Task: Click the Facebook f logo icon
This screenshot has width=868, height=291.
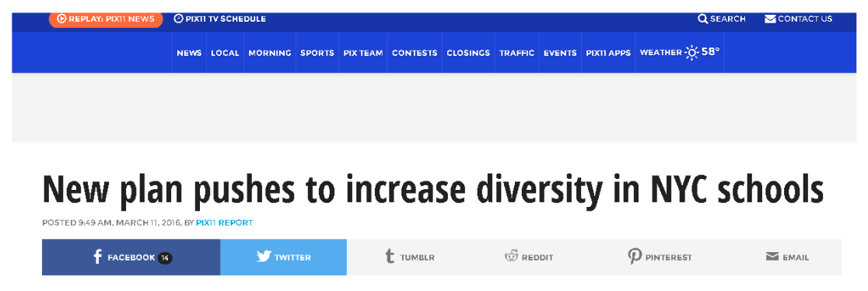Action: [98, 257]
